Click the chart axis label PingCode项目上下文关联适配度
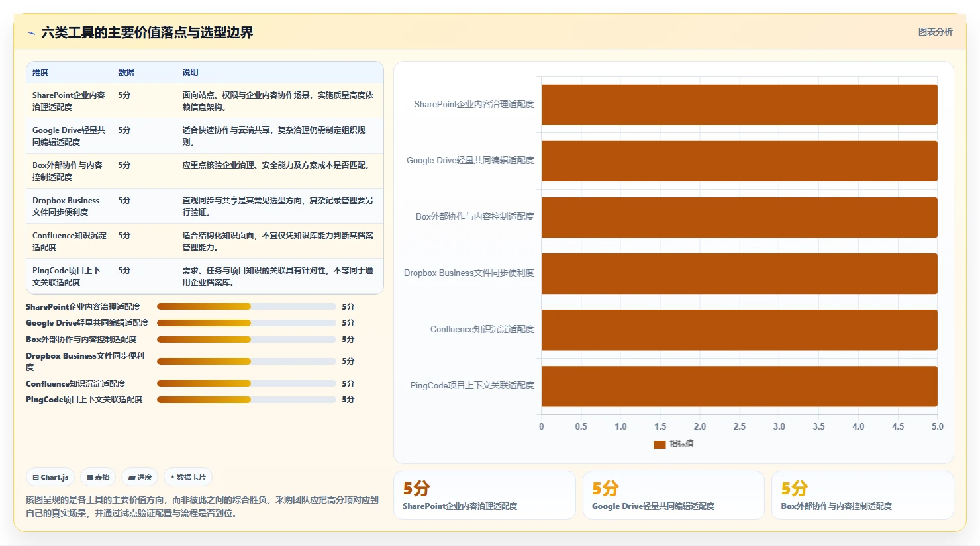 pos(472,385)
